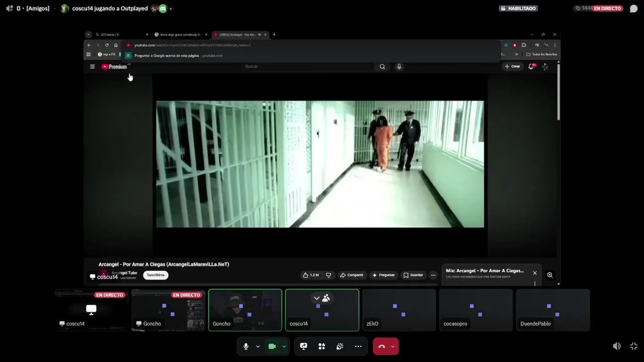Switch to the Inicio / X browser tab

pos(122,35)
